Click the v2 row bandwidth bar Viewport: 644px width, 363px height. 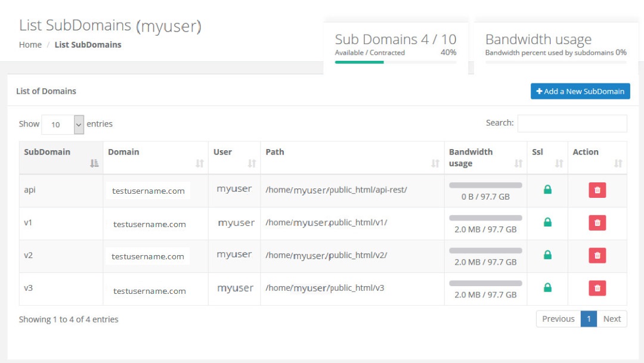point(485,250)
